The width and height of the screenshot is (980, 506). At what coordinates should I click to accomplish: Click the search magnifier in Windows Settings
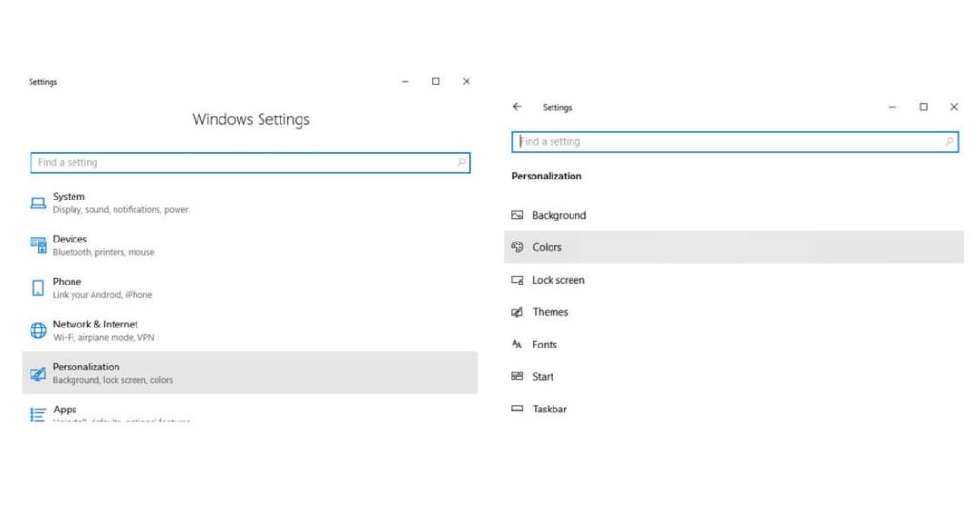(x=461, y=163)
